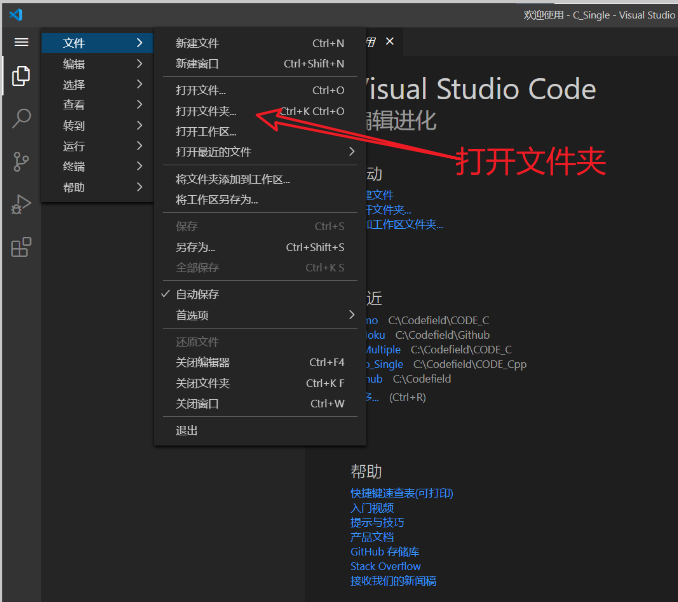The height and width of the screenshot is (602, 678).
Task: Open the Source Control branch icon
Action: pos(21,162)
